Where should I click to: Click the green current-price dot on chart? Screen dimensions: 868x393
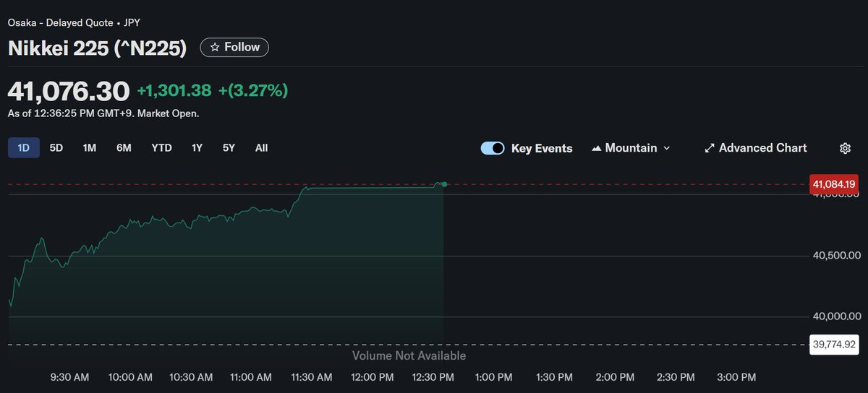(x=444, y=185)
